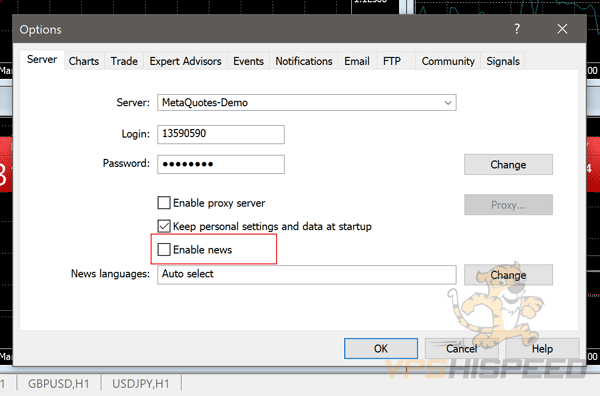This screenshot has width=600, height=396.
Task: Click the greyed-out Proxy... button
Action: (508, 205)
